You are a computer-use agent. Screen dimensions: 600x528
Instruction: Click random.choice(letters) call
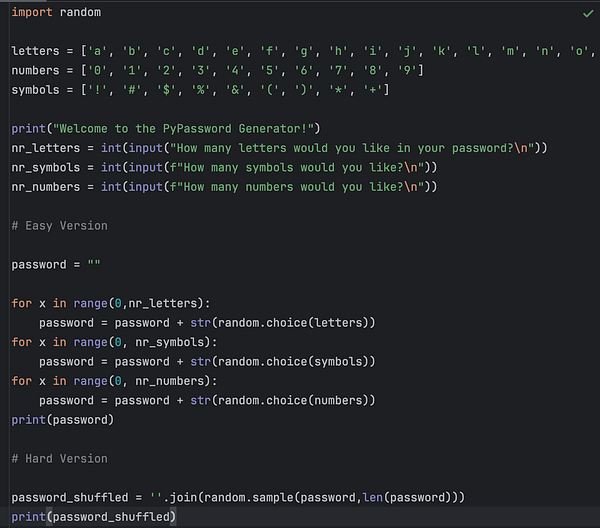pos(293,323)
